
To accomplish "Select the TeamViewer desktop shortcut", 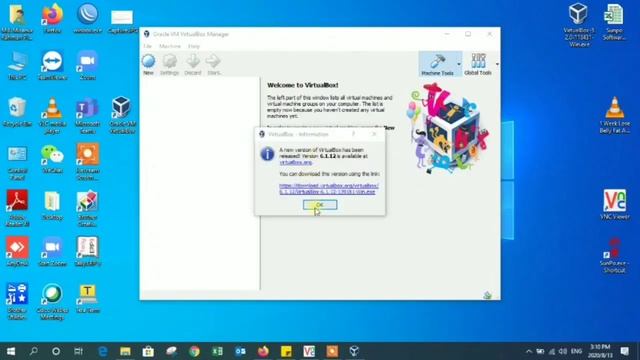I will 52,65.
